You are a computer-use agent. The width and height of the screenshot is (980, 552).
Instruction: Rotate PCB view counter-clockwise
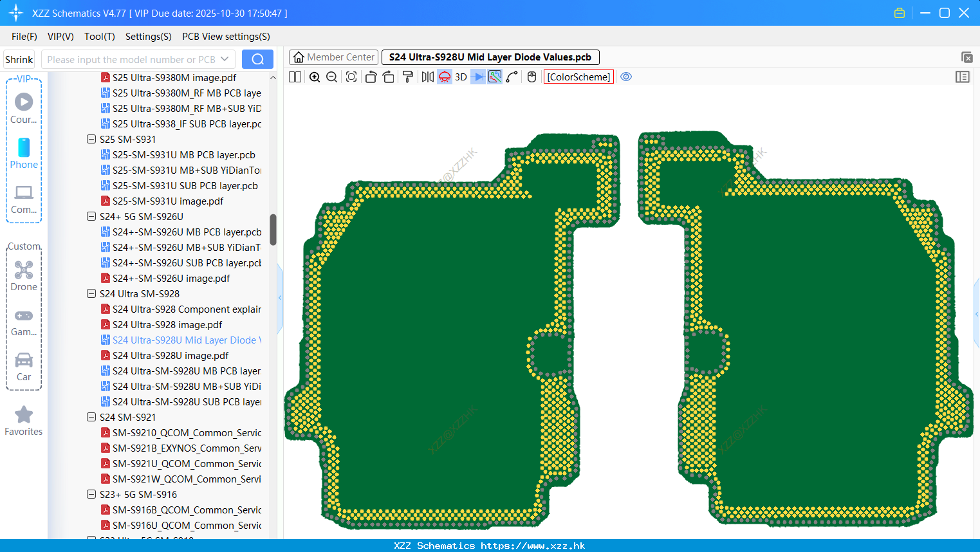point(371,77)
